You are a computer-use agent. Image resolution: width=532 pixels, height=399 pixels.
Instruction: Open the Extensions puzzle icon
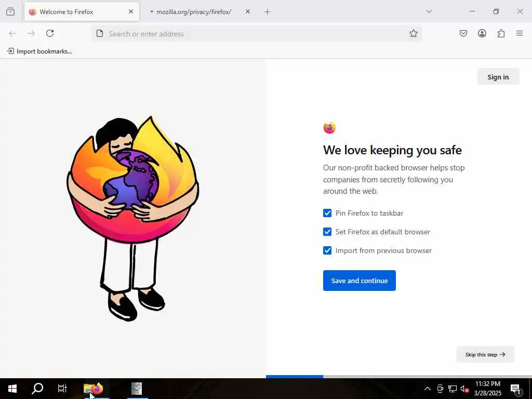[501, 33]
